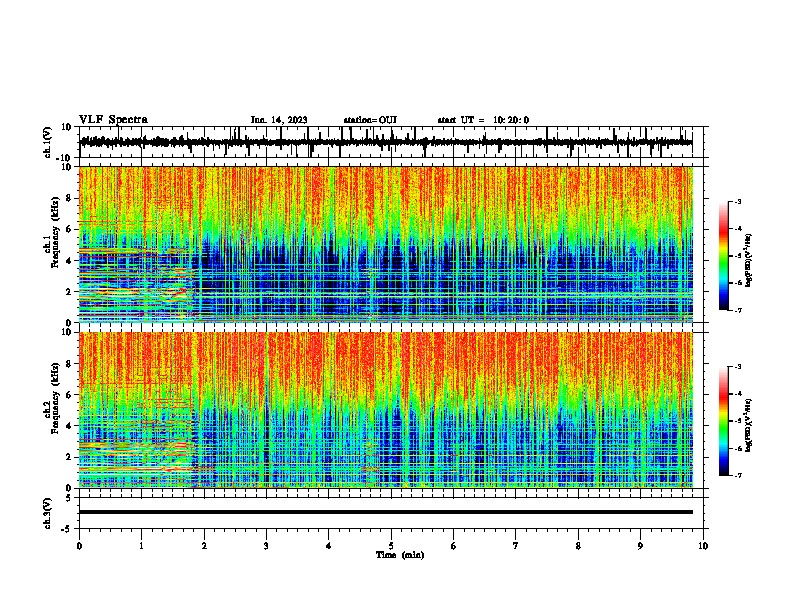
Task: Click the "-3" label on ch.2 color bar
Action: click(x=737, y=367)
